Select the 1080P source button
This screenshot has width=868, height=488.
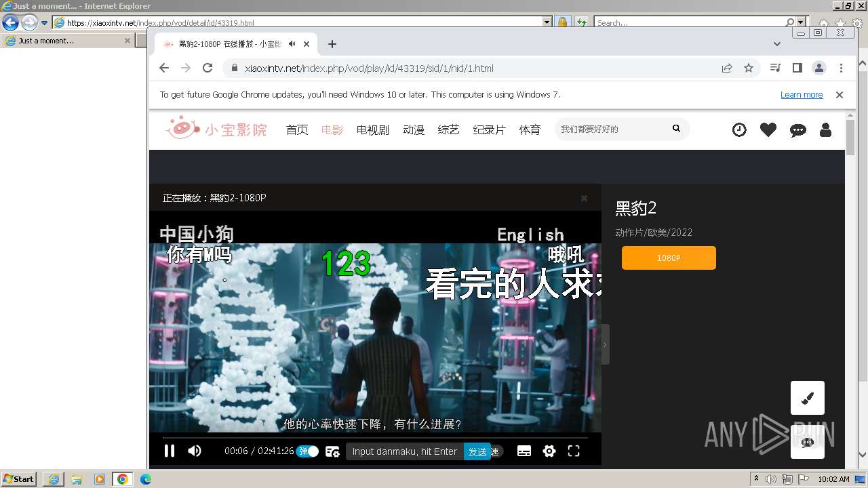coord(669,258)
